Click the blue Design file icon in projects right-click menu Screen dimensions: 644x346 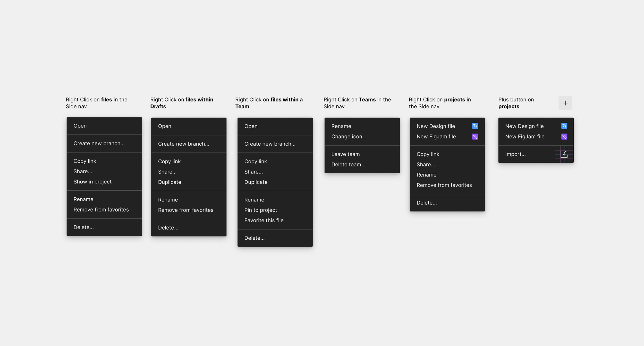click(x=475, y=126)
